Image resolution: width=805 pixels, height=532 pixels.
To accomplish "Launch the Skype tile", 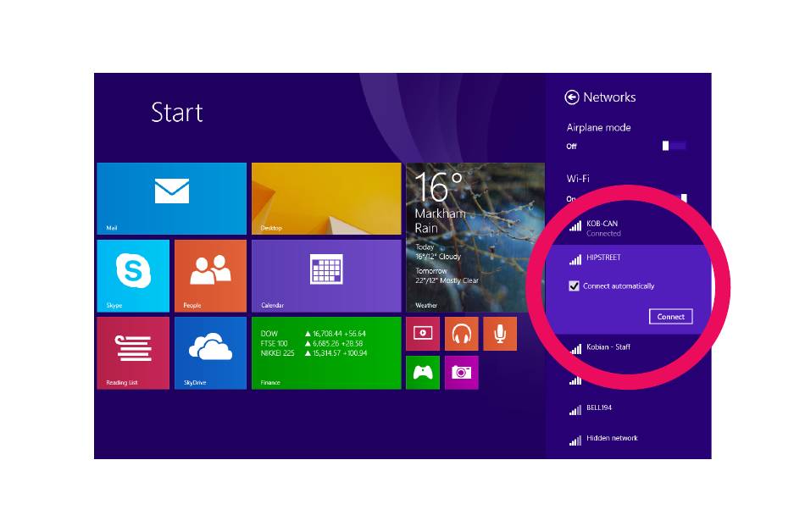I will point(133,275).
